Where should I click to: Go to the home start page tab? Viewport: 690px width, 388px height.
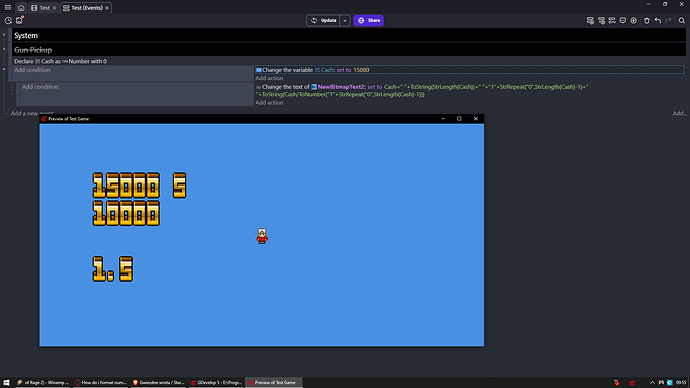pos(21,8)
